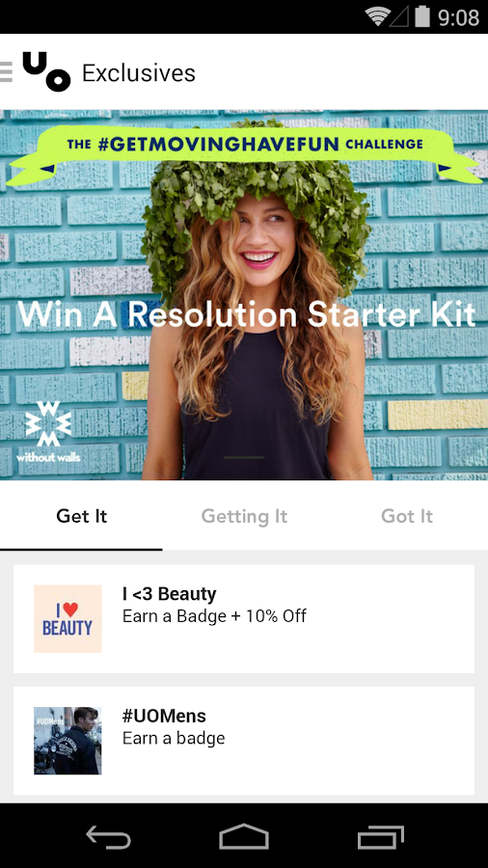Switch to the Getting It tab

coord(244,516)
